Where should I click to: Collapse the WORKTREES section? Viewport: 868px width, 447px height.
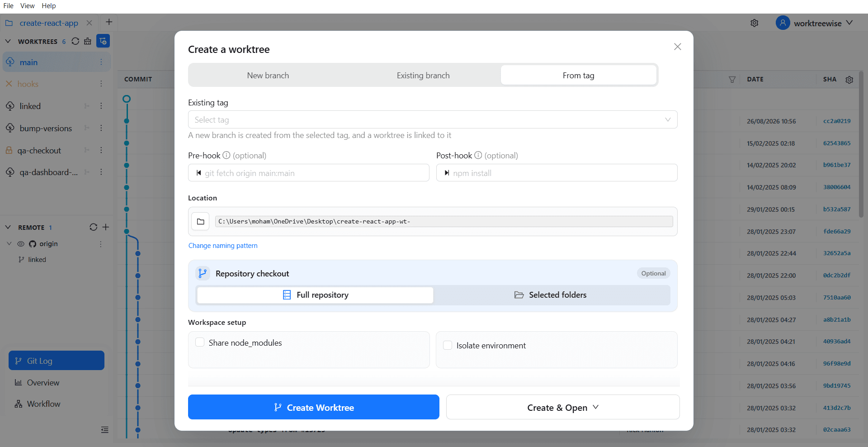[8, 41]
